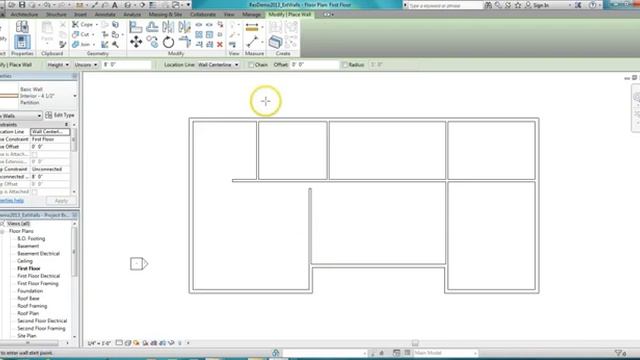Open the Unconnected level dropdown in options bar

(86, 65)
